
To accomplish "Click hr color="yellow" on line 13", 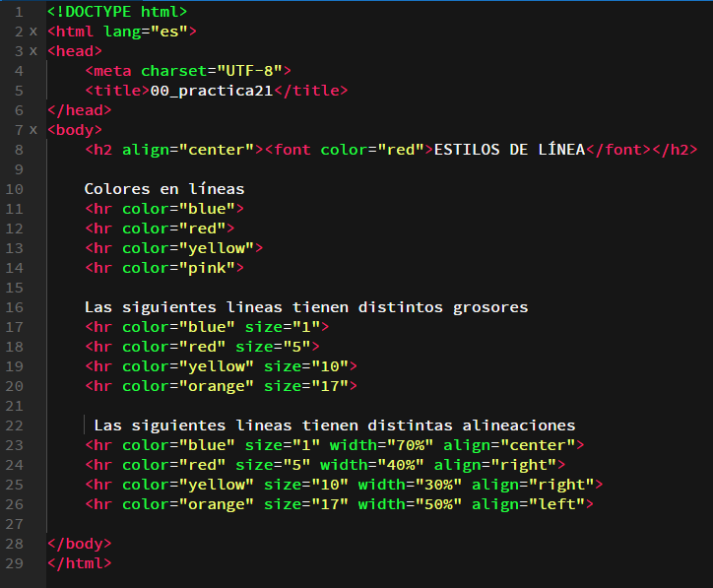I will [174, 248].
